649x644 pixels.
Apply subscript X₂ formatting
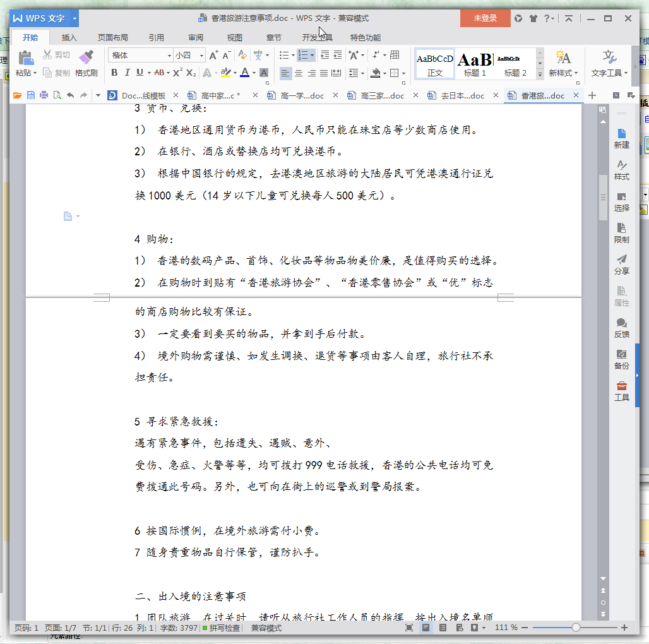pyautogui.click(x=191, y=73)
